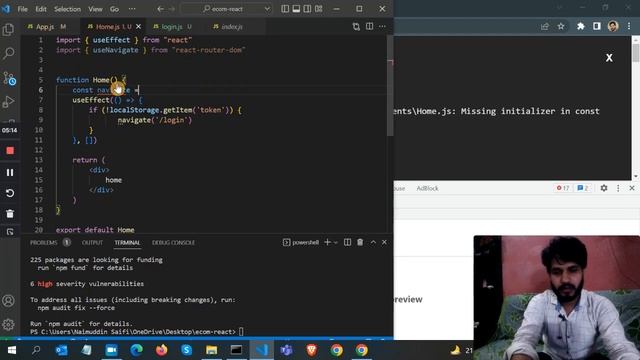This screenshot has height=360, width=640.
Task: Show the PROBLEMS panel tab
Action: click(x=44, y=242)
